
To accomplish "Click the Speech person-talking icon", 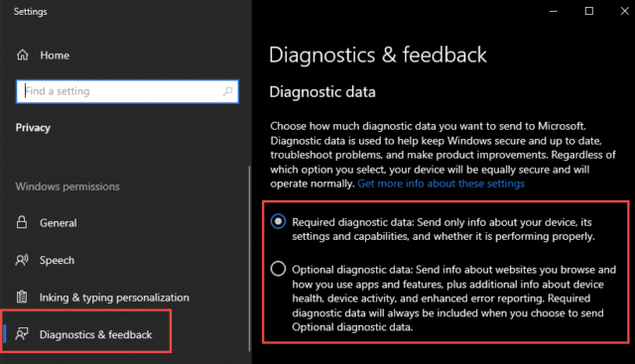I will click(22, 260).
